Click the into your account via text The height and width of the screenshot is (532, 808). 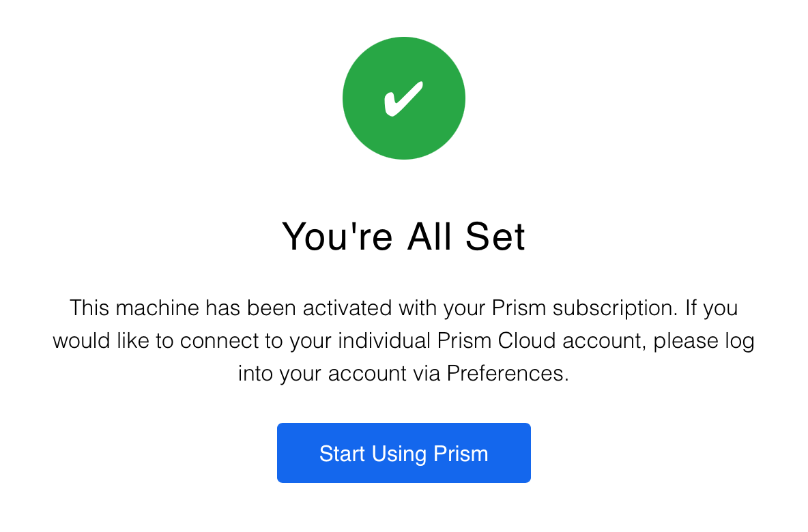pyautogui.click(x=340, y=374)
